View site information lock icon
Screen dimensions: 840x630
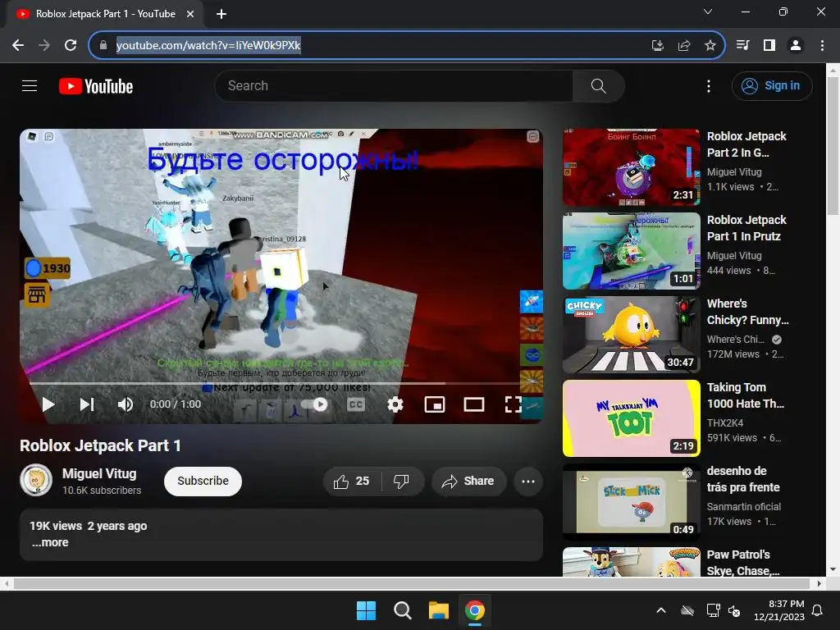point(103,45)
